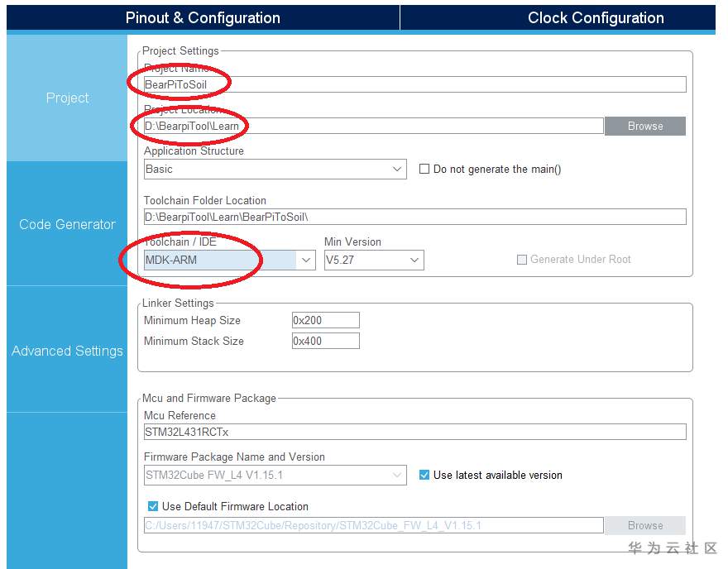Image resolution: width=728 pixels, height=569 pixels.
Task: Click the Min Version label
Action: click(x=352, y=241)
